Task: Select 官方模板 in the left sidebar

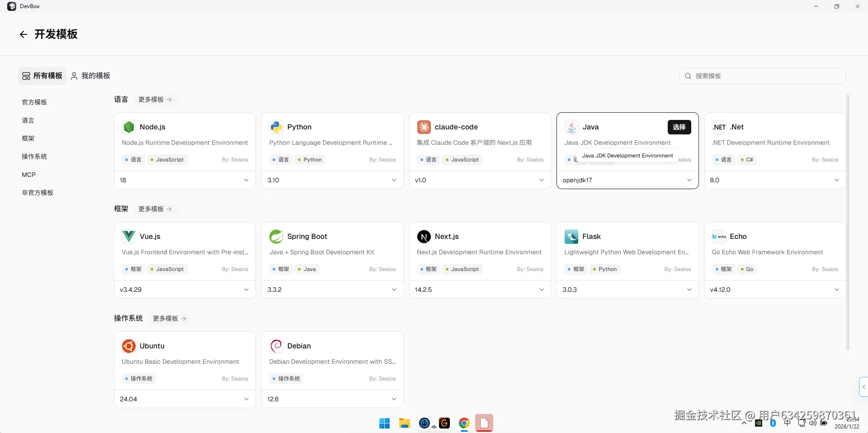Action: pyautogui.click(x=34, y=102)
